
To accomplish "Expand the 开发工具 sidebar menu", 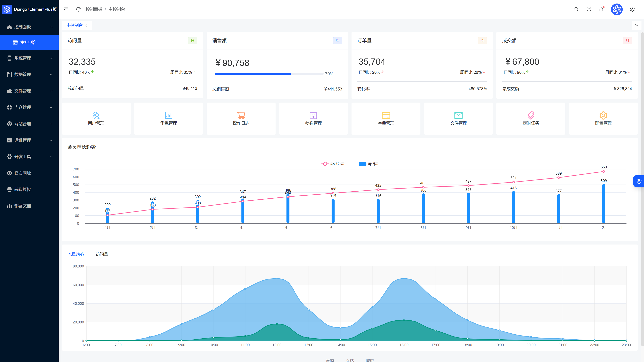I will click(30, 157).
